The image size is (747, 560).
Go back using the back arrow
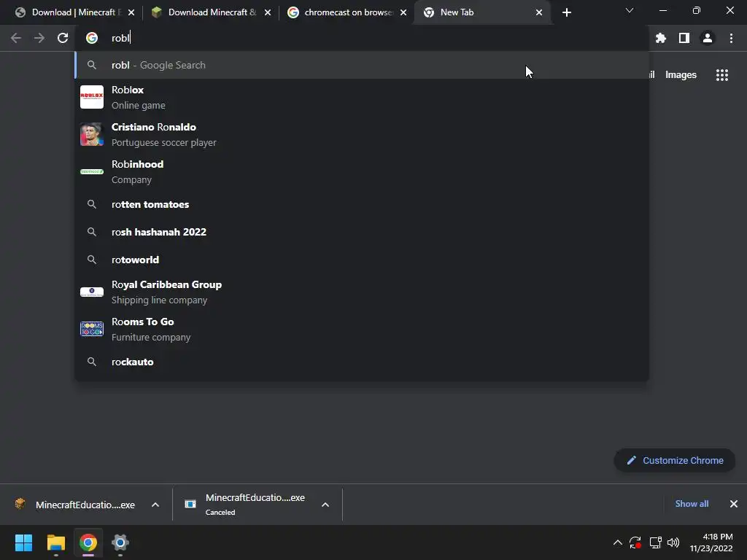point(16,38)
